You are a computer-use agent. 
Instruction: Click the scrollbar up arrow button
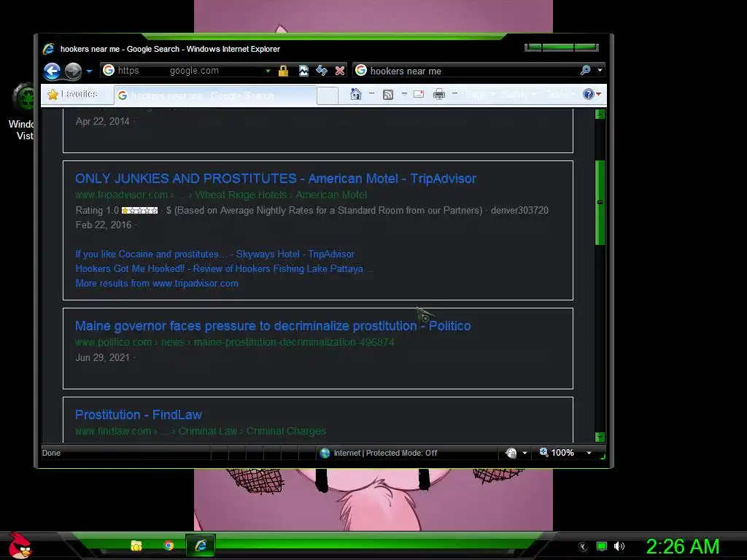point(600,114)
